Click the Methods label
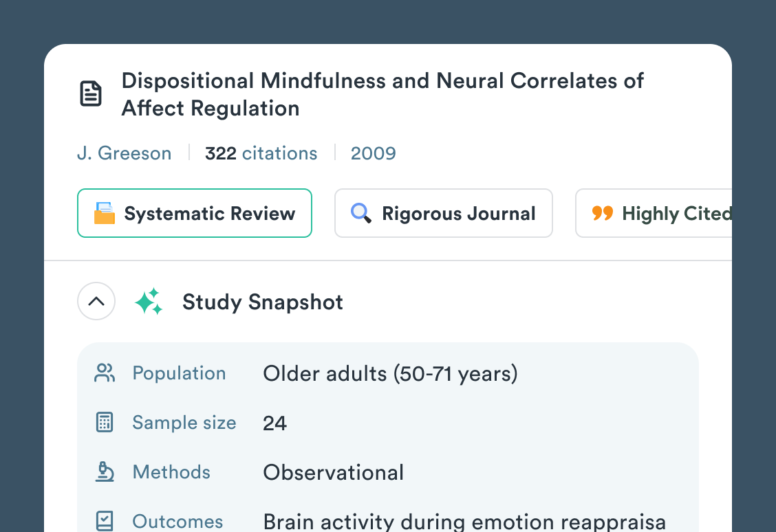Image resolution: width=776 pixels, height=532 pixels. click(x=171, y=472)
